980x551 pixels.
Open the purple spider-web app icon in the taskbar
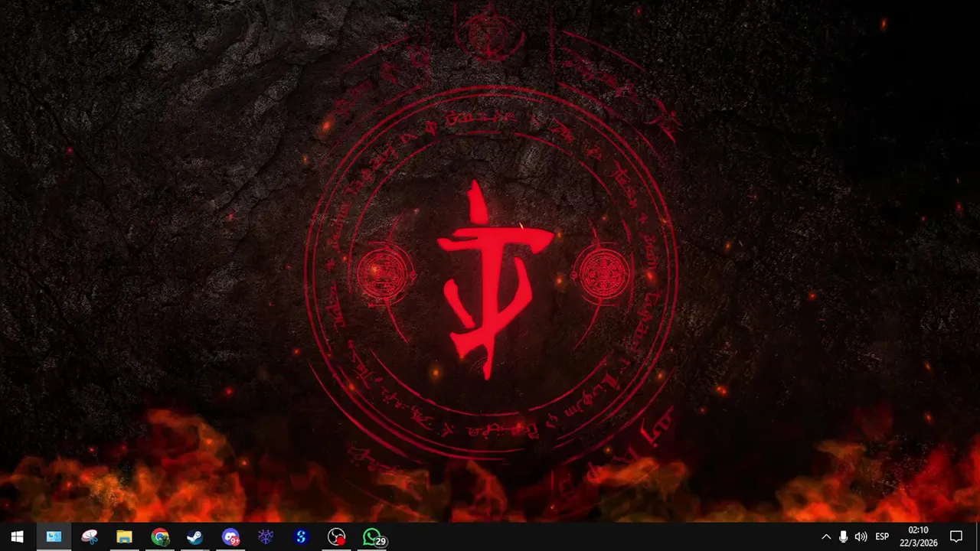[x=266, y=537]
